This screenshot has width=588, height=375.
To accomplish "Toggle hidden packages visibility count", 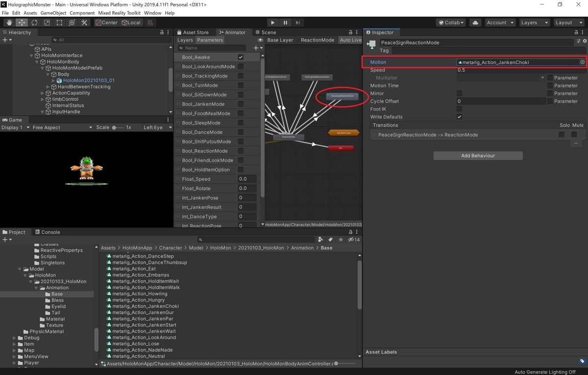I will tap(354, 239).
